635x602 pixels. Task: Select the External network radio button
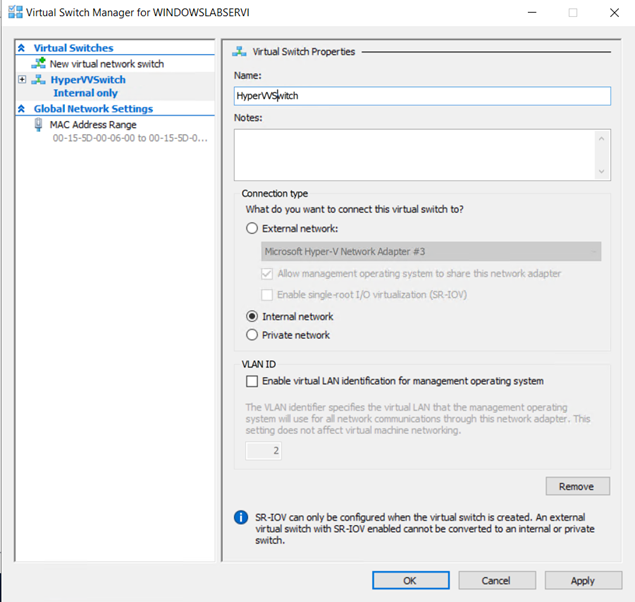pos(252,228)
